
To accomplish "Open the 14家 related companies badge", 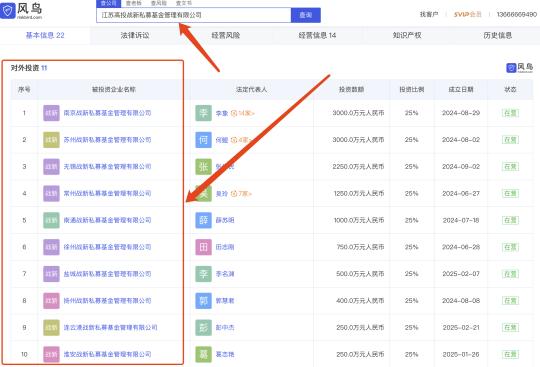I will click(243, 113).
